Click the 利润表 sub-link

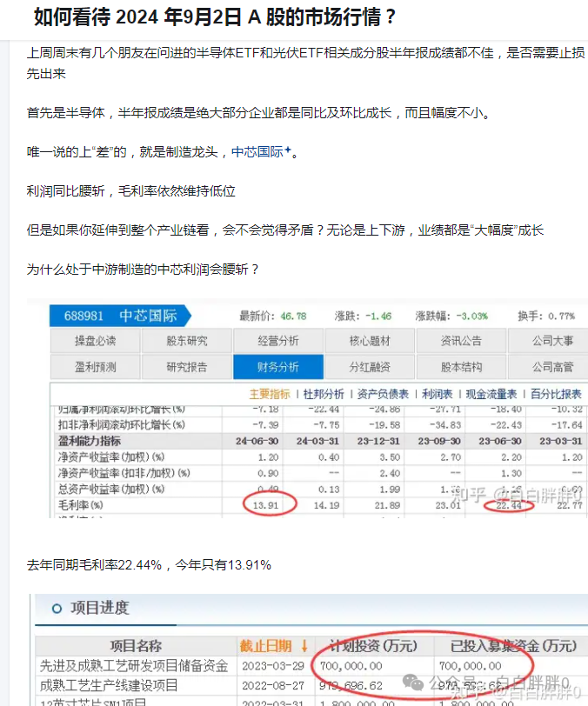click(x=437, y=395)
